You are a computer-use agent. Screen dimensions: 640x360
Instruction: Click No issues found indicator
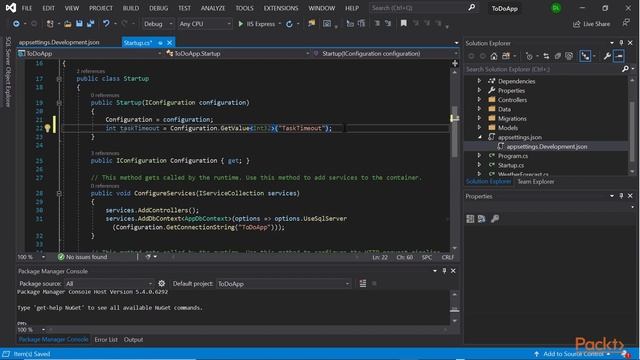point(82,257)
